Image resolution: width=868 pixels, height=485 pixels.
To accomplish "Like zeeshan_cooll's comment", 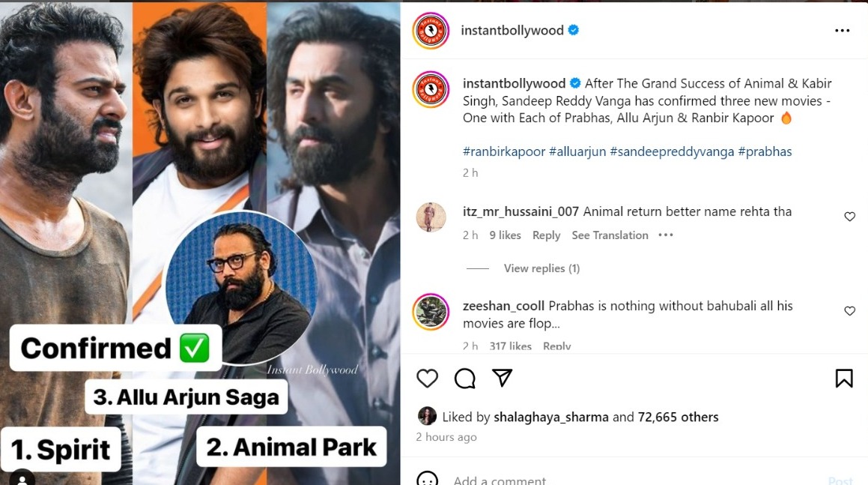I will click(x=849, y=311).
